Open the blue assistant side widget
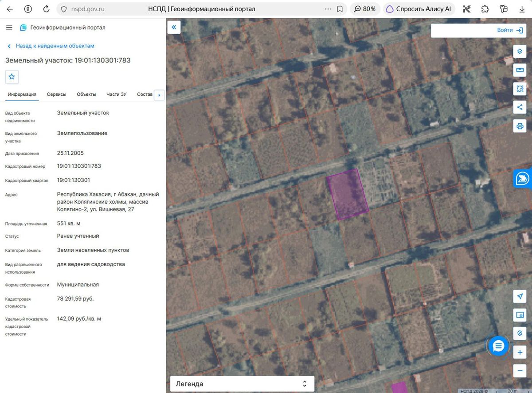Viewport: 532px width, 393px height. pos(523,178)
